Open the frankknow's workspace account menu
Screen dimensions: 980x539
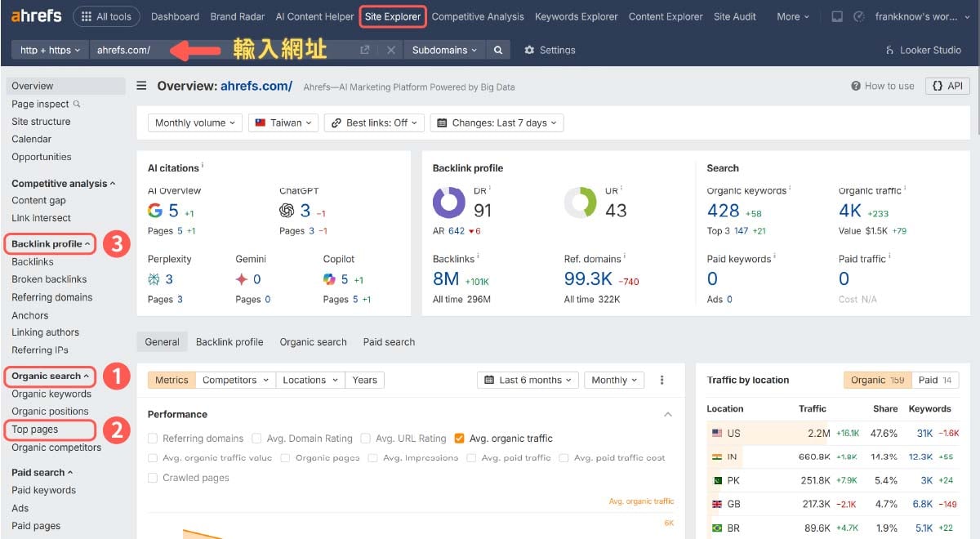[923, 16]
